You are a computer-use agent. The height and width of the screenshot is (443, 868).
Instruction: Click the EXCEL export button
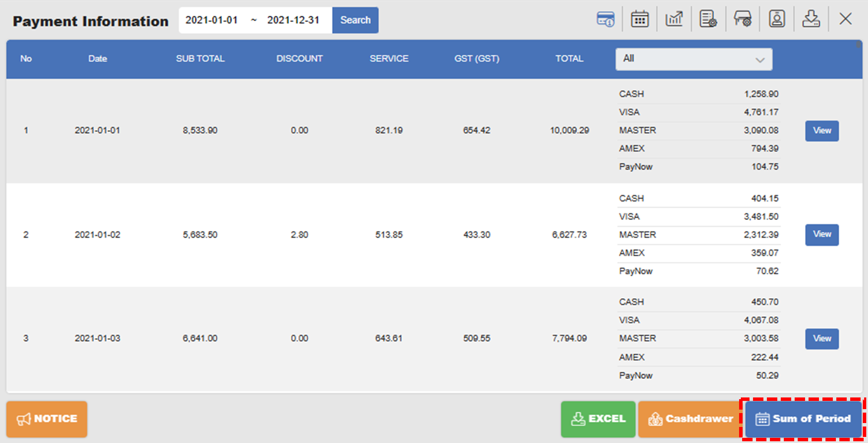coord(598,419)
